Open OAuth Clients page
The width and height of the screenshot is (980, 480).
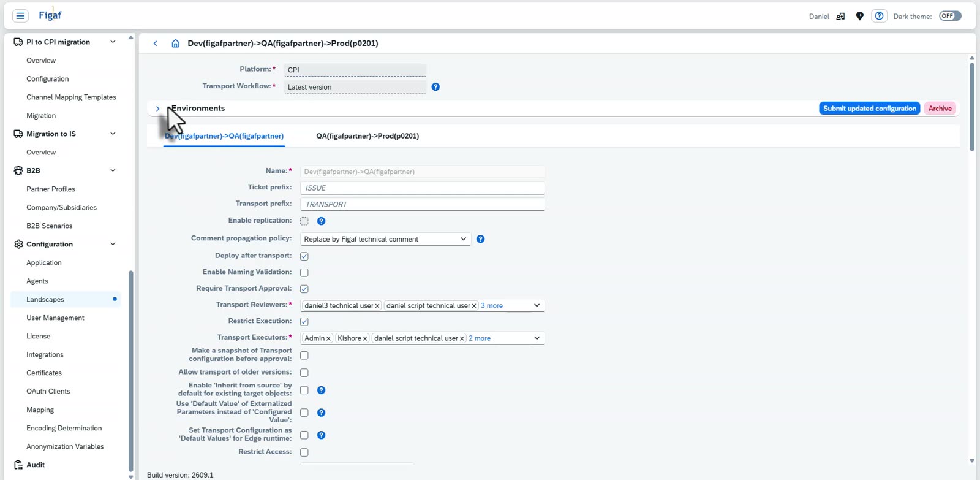(48, 391)
